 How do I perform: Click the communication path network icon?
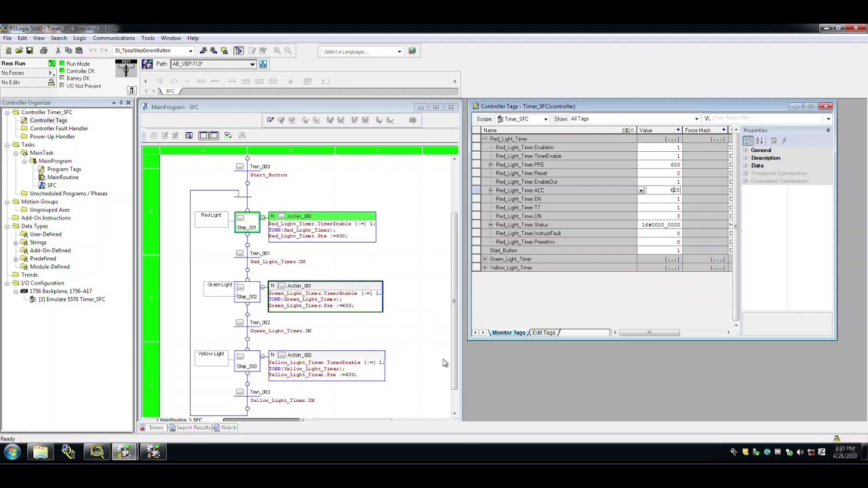click(x=263, y=64)
